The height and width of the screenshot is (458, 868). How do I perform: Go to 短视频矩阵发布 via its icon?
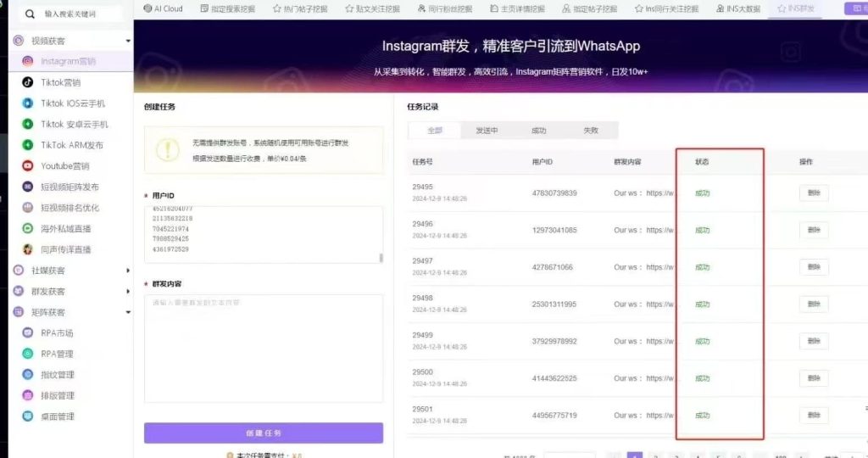coord(27,187)
